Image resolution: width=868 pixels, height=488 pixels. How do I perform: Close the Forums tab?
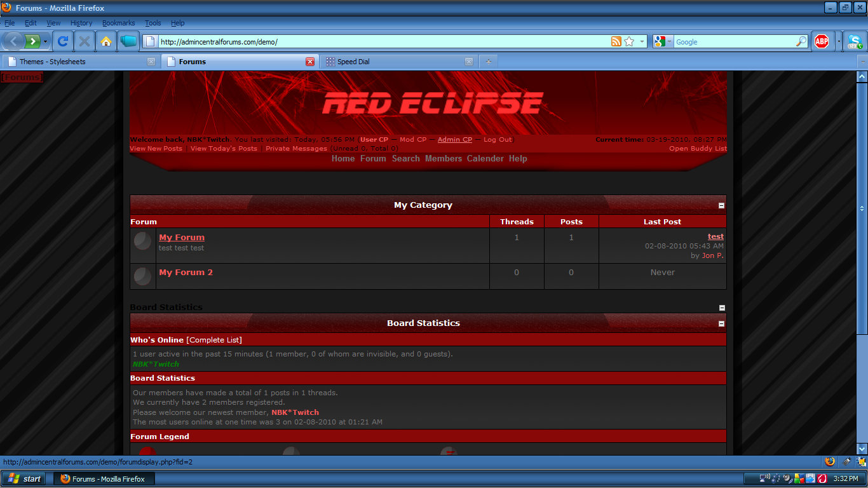coord(310,62)
